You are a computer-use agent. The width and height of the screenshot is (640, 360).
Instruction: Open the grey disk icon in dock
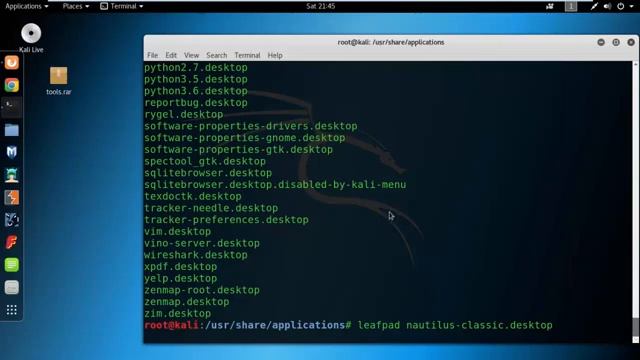click(11, 287)
